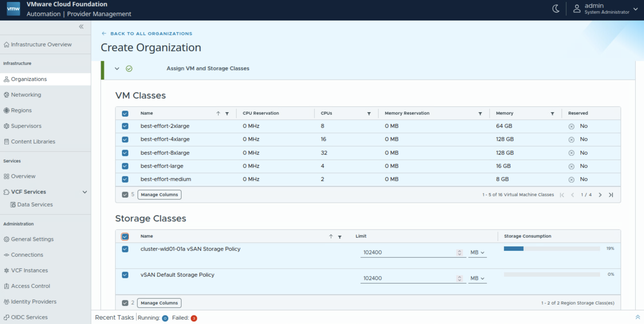644x324 pixels.
Task: Collapse the VCF Services menu
Action: [85, 192]
